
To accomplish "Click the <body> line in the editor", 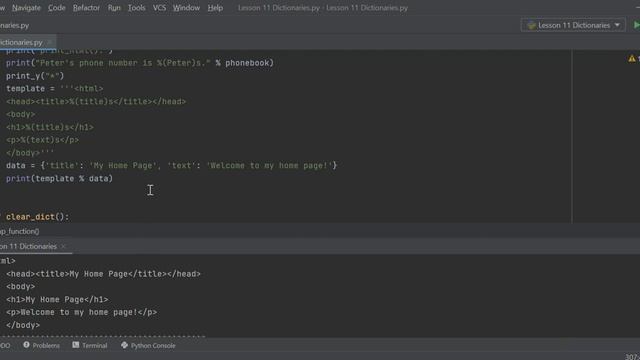I will coord(20,114).
